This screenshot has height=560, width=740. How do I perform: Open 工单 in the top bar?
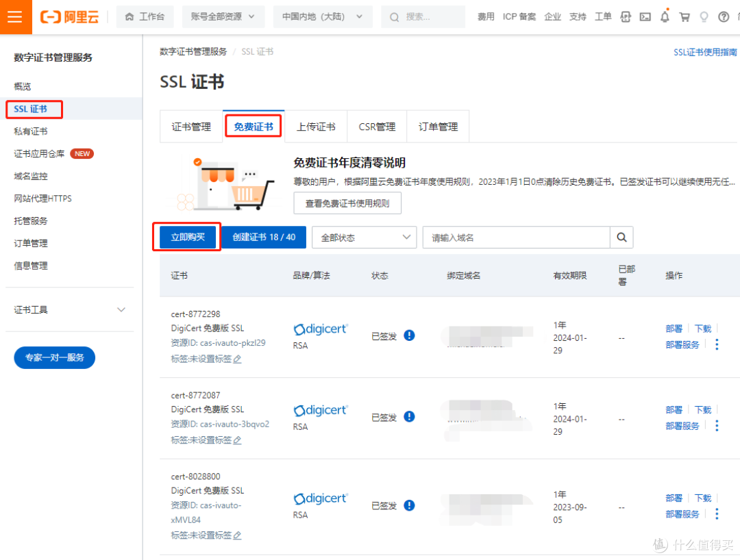pos(603,17)
